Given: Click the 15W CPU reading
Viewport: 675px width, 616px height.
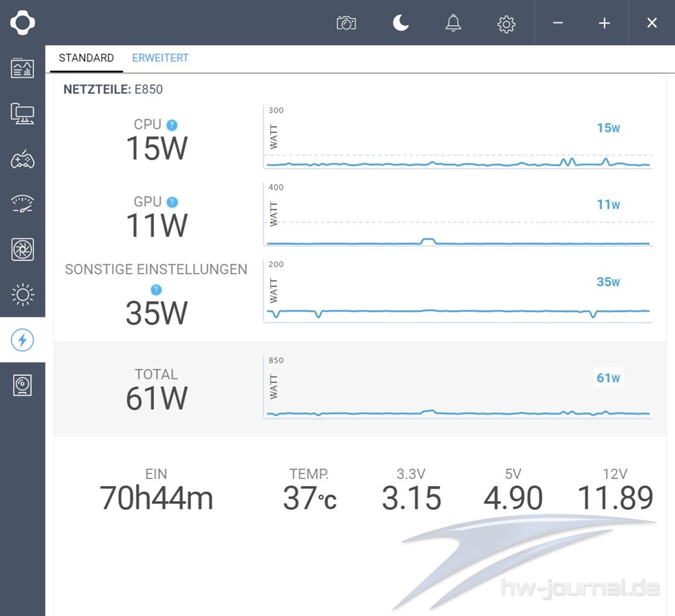Looking at the screenshot, I should 157,149.
